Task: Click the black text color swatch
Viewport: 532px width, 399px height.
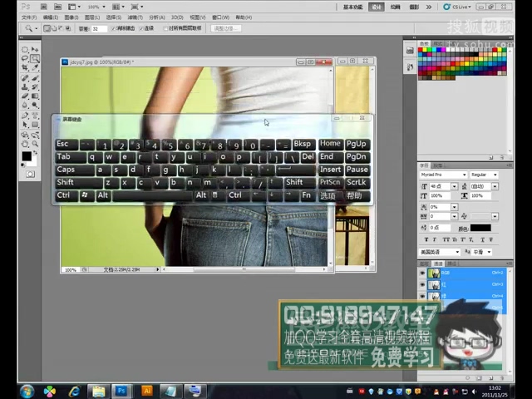Action: 480,228
